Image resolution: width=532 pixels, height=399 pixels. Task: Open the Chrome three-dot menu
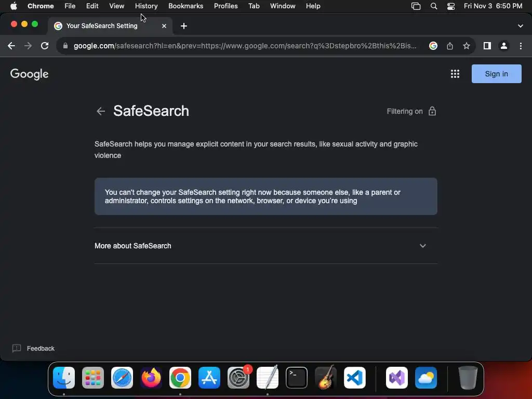[x=521, y=46]
